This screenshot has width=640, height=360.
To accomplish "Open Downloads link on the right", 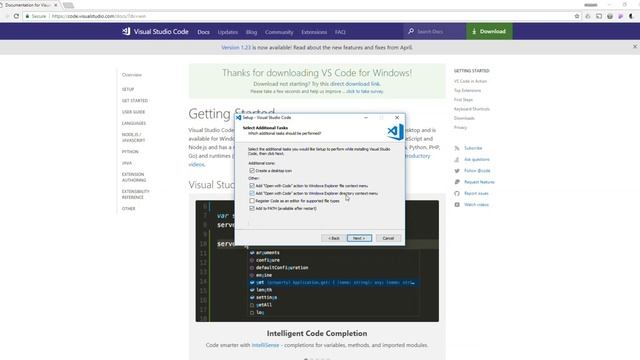I will (x=464, y=118).
